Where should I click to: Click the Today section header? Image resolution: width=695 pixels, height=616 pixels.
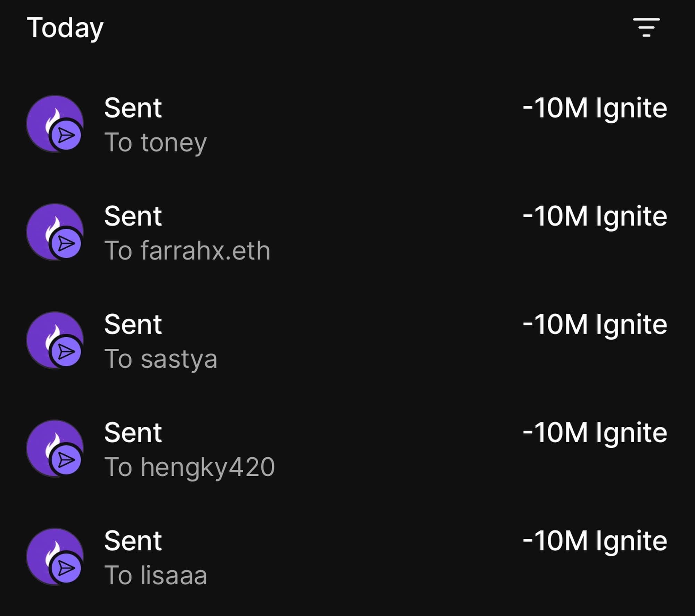tap(65, 28)
